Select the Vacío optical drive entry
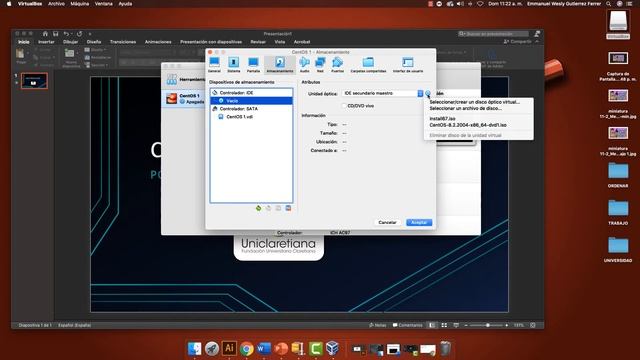Screen dimensions: 640x360 point(251,100)
